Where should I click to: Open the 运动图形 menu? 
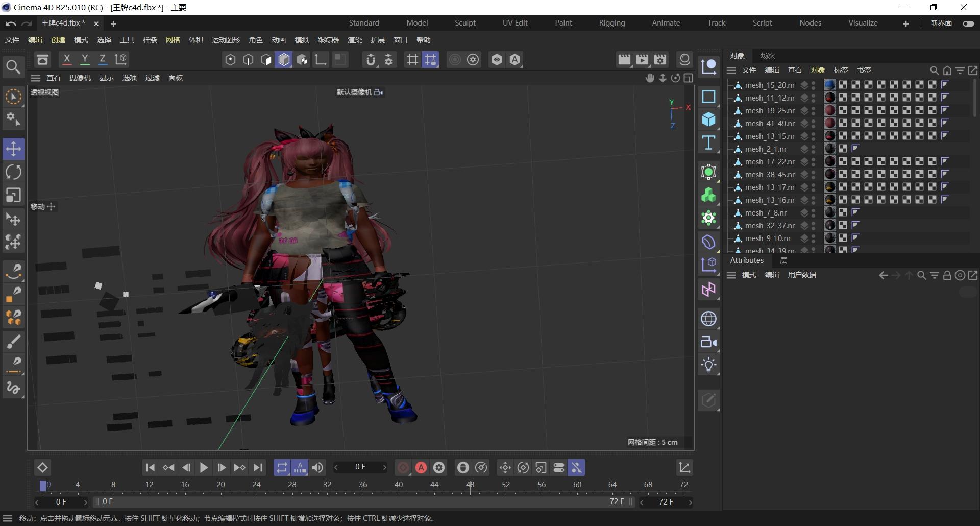(x=226, y=40)
